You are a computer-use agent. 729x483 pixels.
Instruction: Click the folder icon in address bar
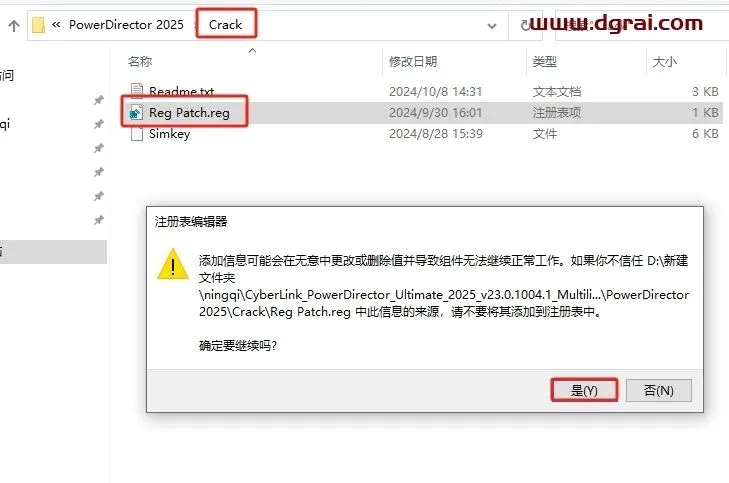[x=39, y=25]
